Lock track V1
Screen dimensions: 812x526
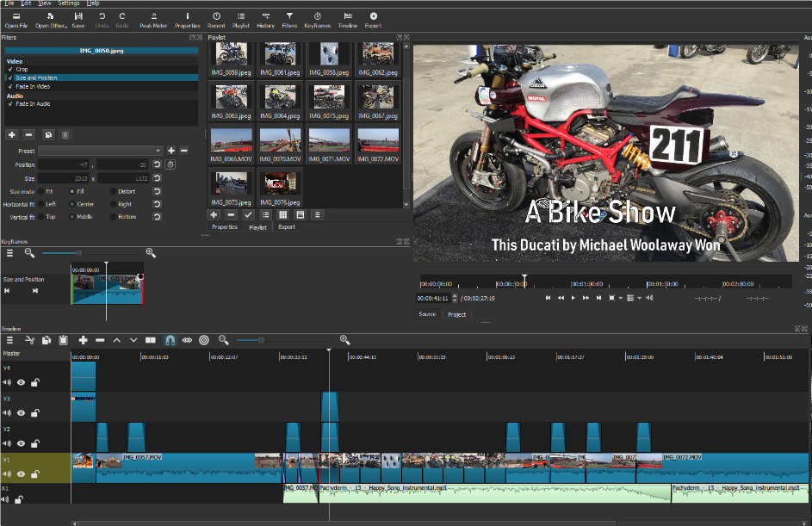34,474
